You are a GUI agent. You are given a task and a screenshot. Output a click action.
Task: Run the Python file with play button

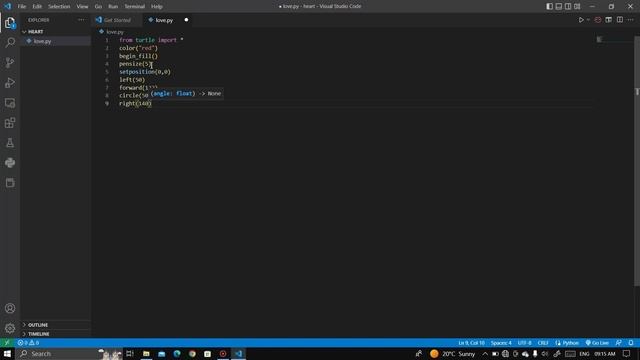click(581, 20)
